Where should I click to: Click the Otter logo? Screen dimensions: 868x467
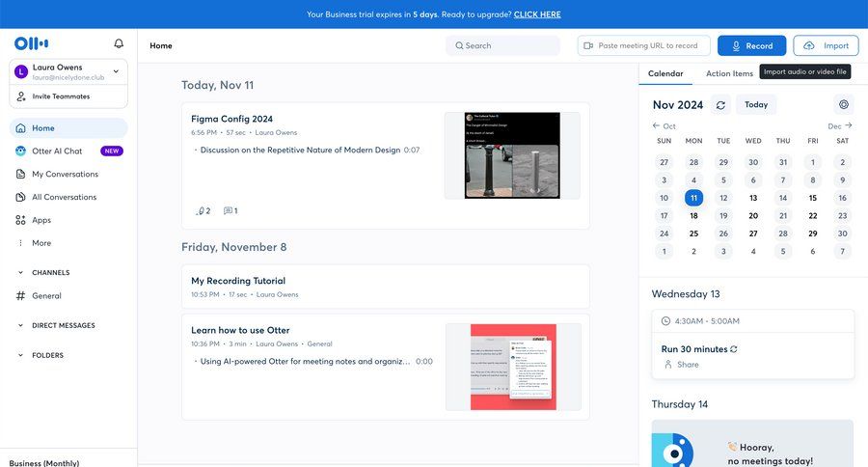click(x=31, y=43)
